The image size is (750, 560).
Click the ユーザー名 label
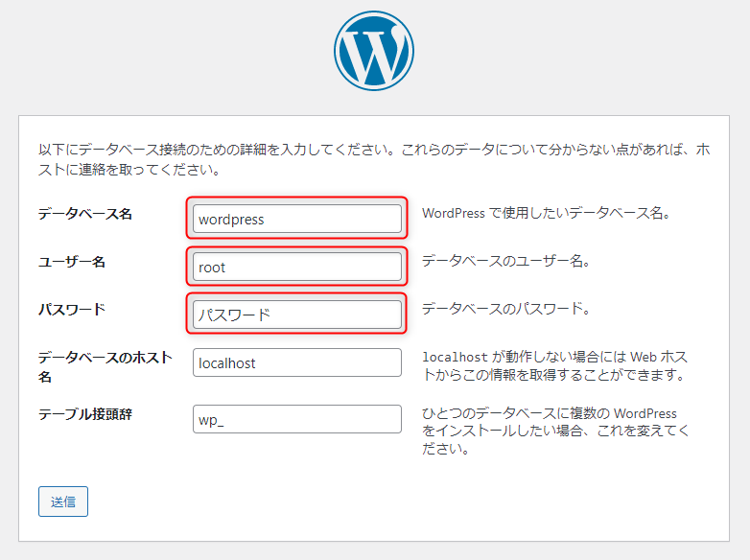pyautogui.click(x=72, y=262)
